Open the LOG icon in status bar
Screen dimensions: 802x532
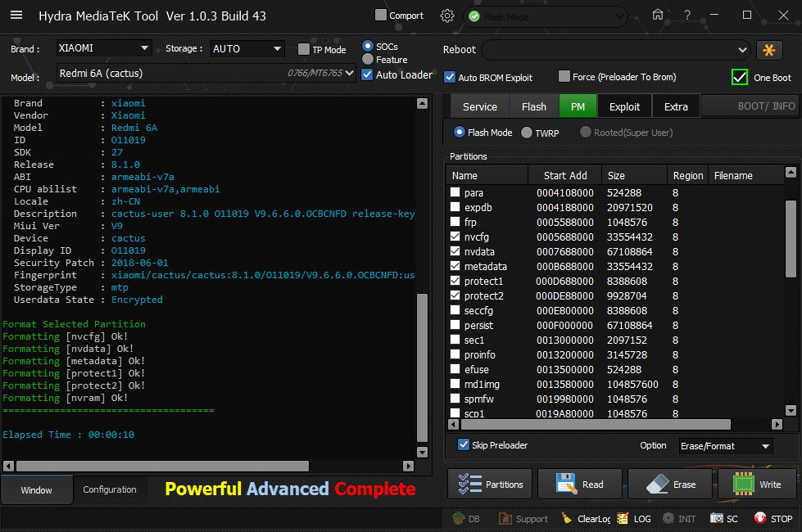[x=623, y=519]
